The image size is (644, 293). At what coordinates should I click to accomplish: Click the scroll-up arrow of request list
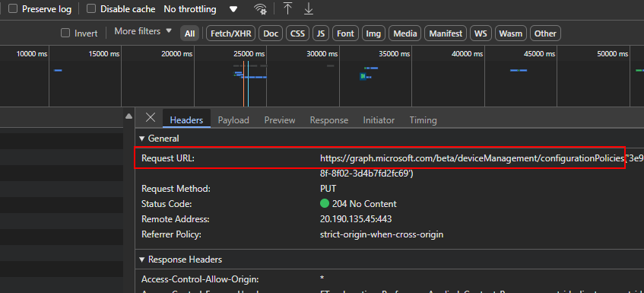(x=129, y=116)
